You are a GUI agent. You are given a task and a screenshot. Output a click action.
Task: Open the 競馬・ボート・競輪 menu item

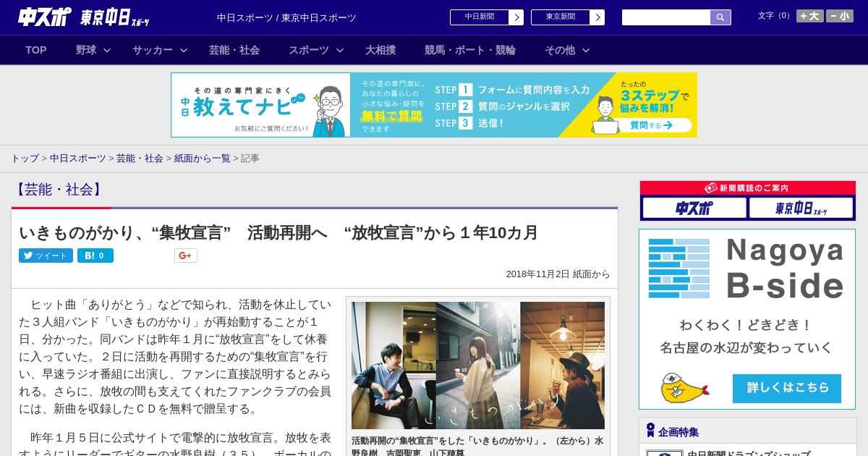(x=470, y=50)
